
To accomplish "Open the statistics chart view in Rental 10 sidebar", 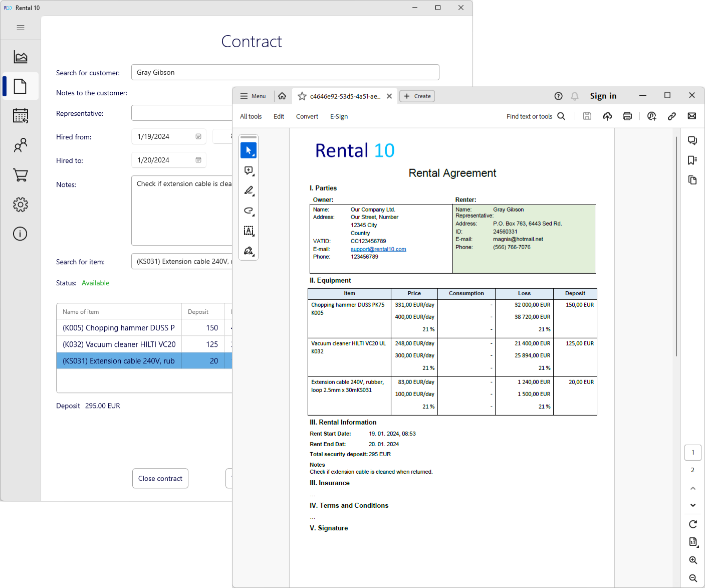I will [x=21, y=57].
